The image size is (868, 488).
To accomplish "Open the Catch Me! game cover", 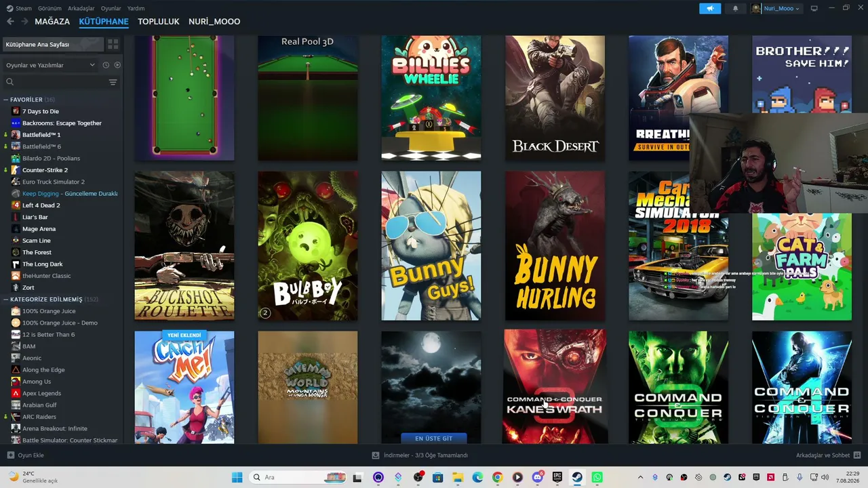I will (184, 387).
